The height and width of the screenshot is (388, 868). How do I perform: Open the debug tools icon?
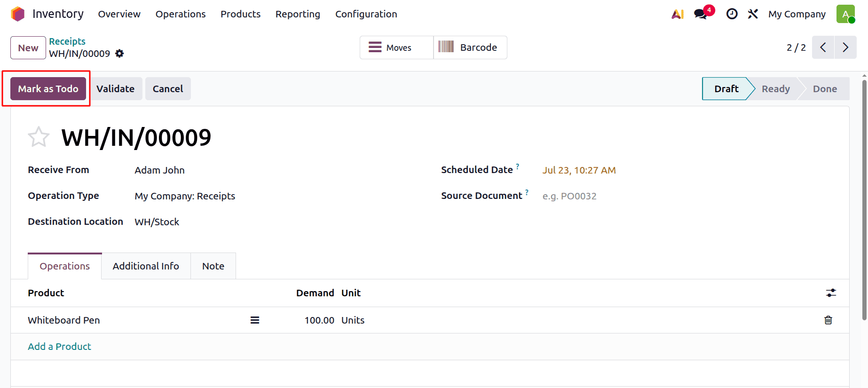tap(753, 14)
